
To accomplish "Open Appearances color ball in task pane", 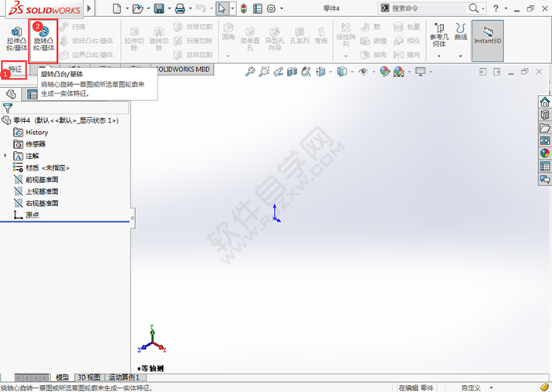I will tap(545, 154).
